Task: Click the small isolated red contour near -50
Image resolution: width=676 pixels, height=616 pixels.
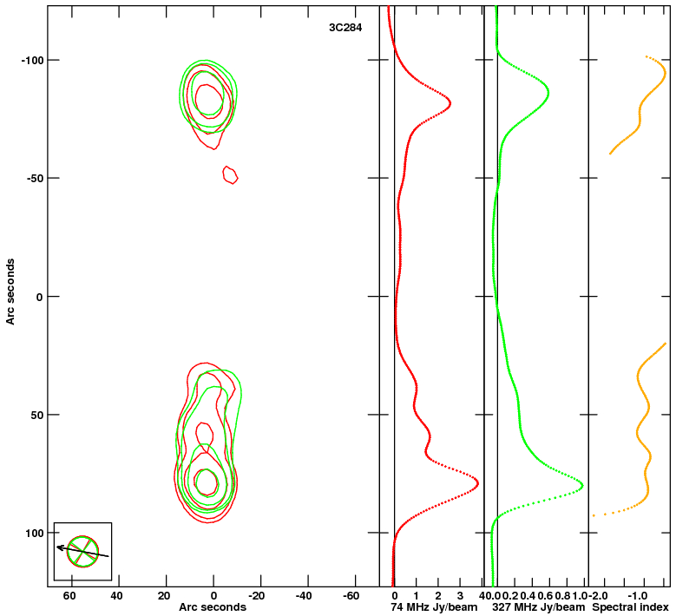Action: [230, 175]
